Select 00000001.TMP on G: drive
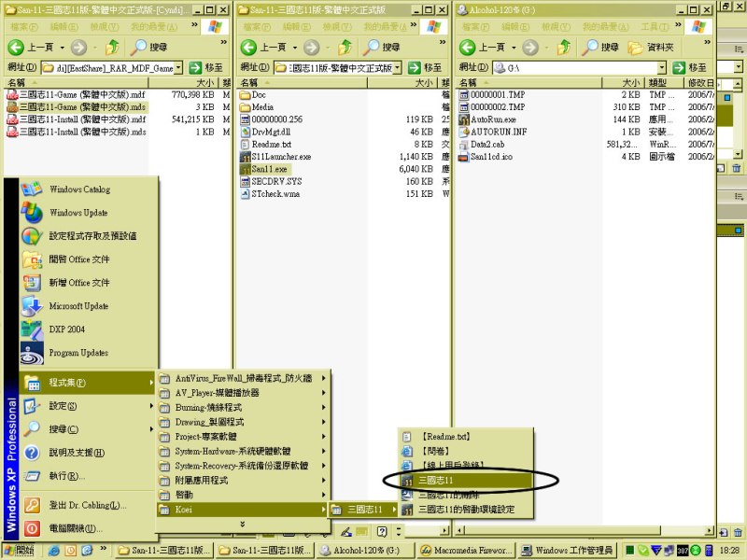 pyautogui.click(x=492, y=95)
